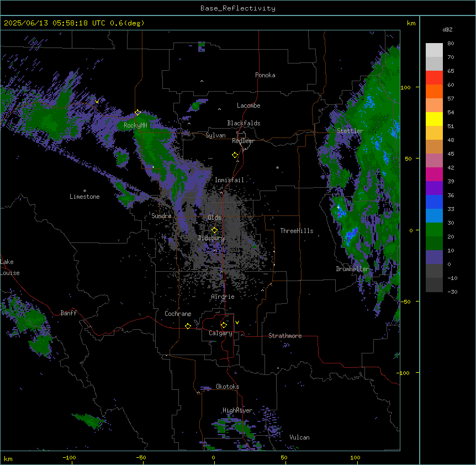The width and height of the screenshot is (476, 465).
Task: Click the asterisk marker above Limestone
Action: (84, 191)
